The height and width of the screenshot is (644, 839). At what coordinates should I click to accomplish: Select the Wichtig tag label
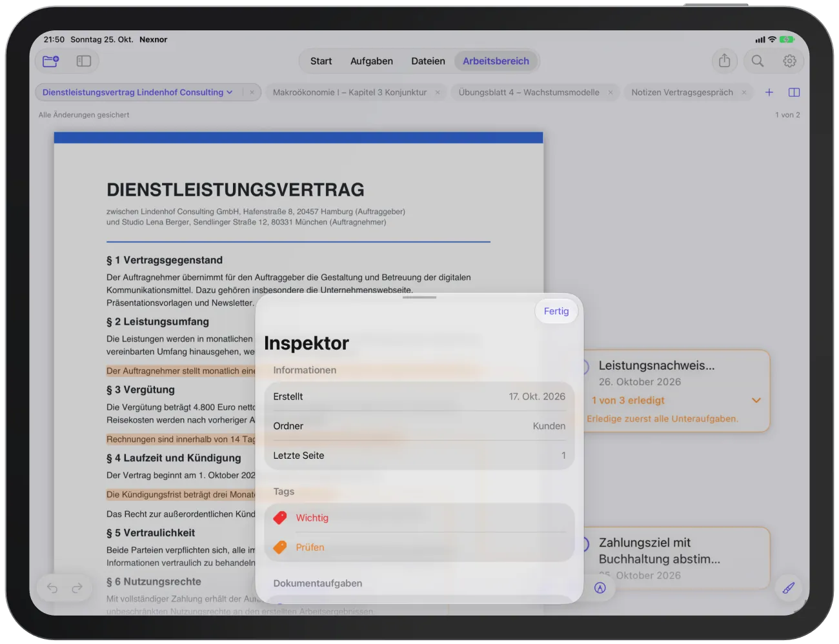[312, 518]
